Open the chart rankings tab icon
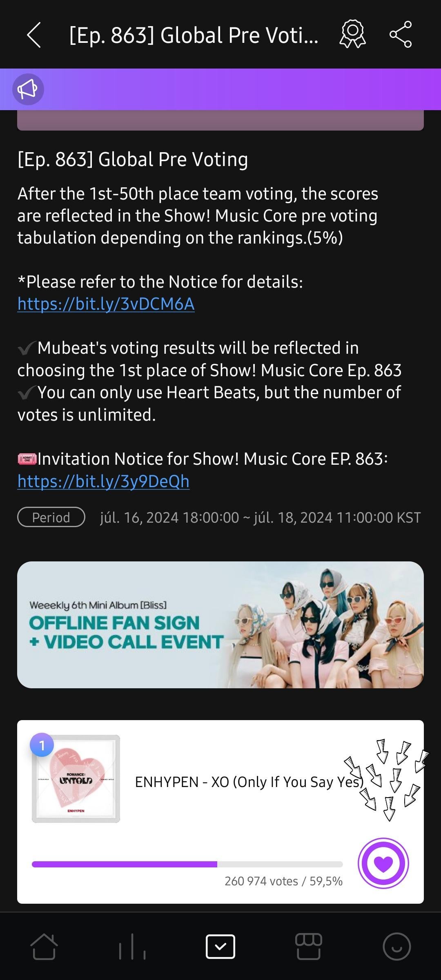Viewport: 441px width, 980px height. tap(132, 946)
